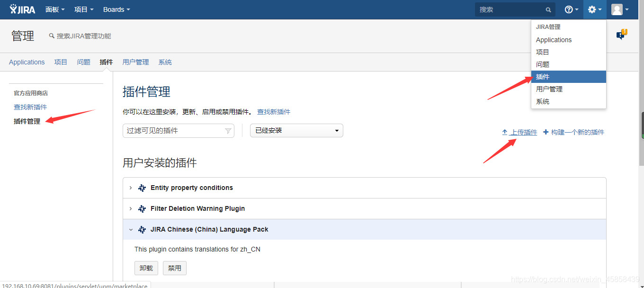Screen dimensions: 644x288
Task: Switch to the Applications admin tab
Action: coord(27,62)
